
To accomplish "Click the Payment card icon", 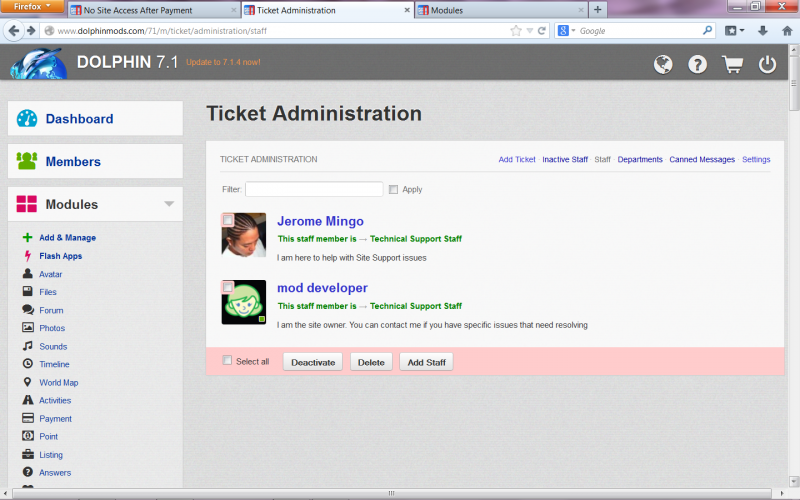I will [x=28, y=418].
